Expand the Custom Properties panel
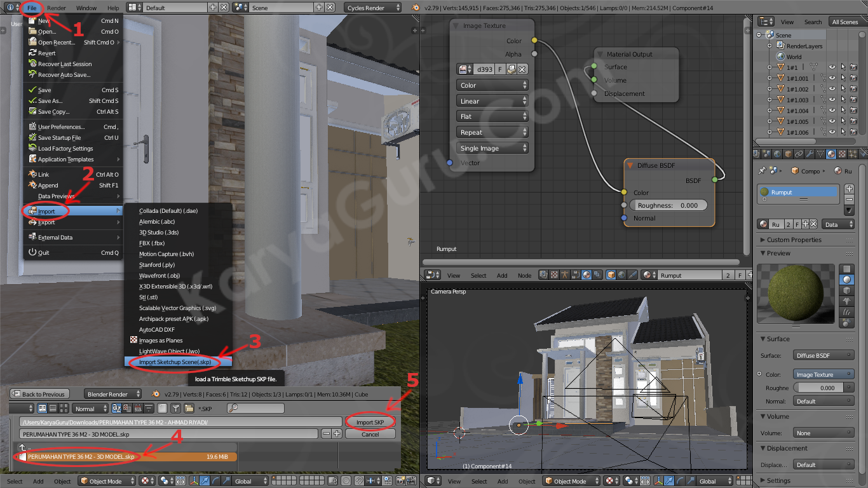The height and width of the screenshot is (488, 868). (794, 240)
